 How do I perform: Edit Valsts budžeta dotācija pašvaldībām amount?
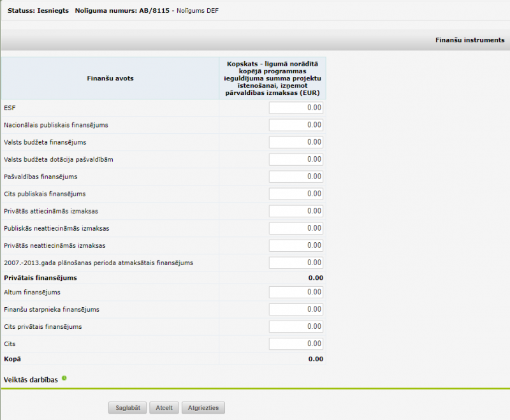pos(296,159)
